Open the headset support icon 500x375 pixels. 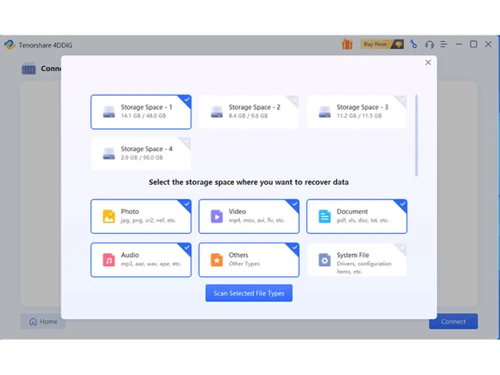429,44
